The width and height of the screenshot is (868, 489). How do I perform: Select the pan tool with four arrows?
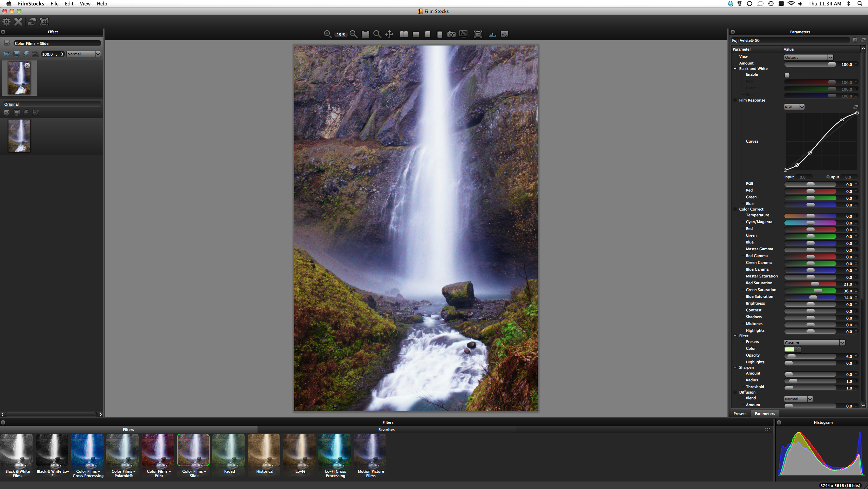389,34
